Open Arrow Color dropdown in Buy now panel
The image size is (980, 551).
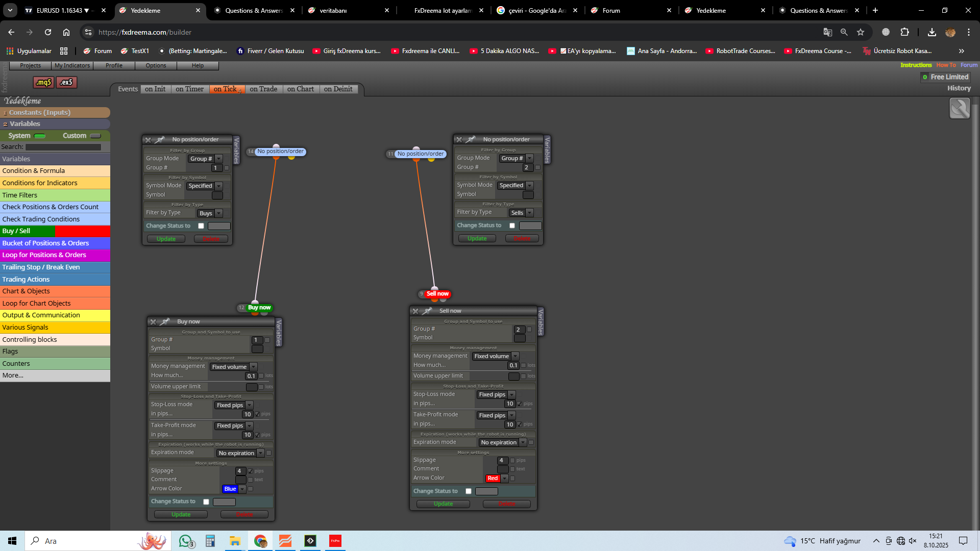(243, 489)
